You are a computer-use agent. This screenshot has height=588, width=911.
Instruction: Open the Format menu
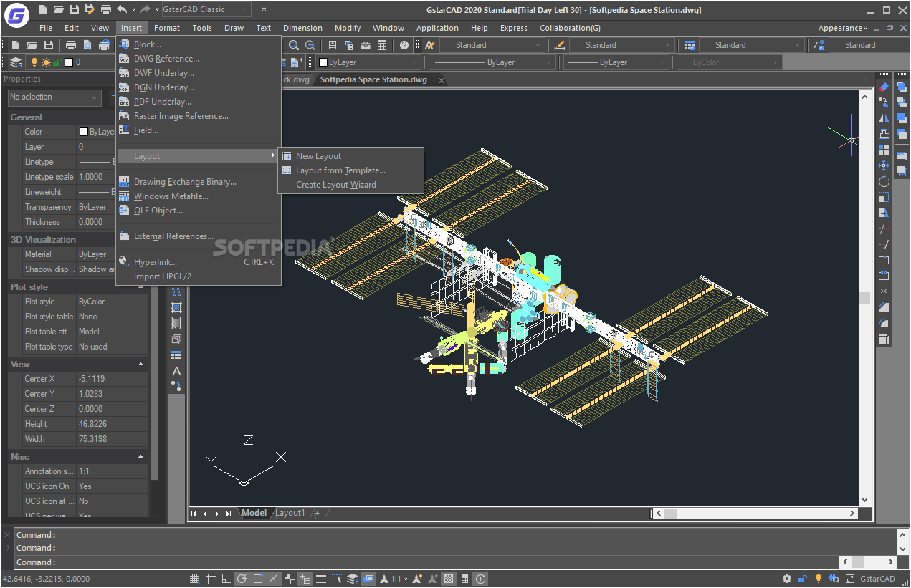167,29
